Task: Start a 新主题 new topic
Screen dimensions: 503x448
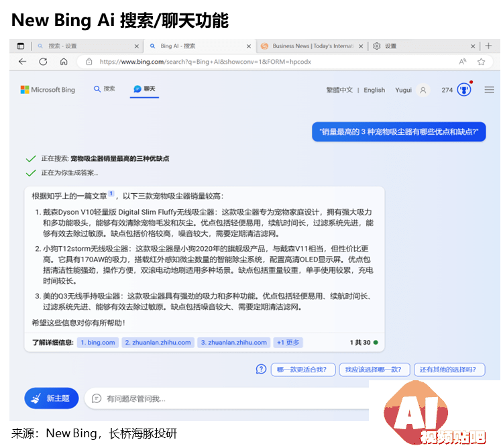Action: point(52,398)
